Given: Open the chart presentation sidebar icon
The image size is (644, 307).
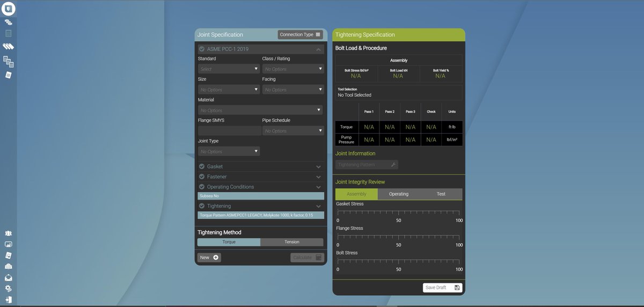Looking at the screenshot, I should click(8, 244).
